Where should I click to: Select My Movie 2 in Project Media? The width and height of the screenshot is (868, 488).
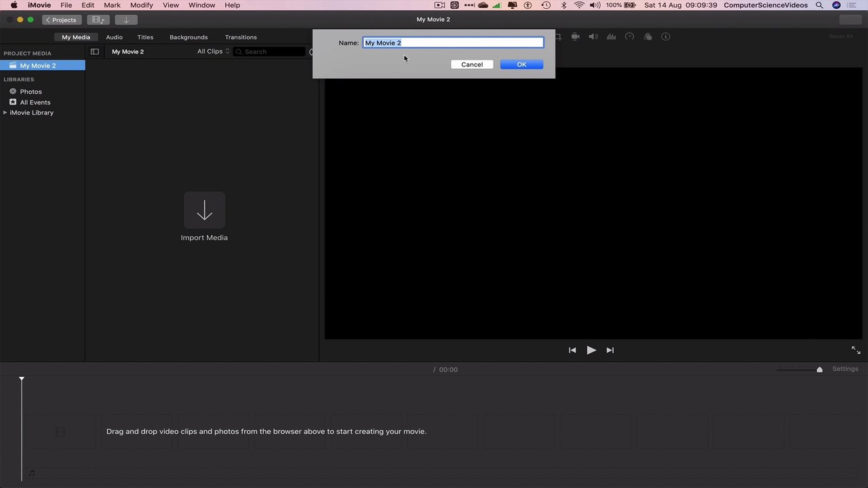pos(43,66)
